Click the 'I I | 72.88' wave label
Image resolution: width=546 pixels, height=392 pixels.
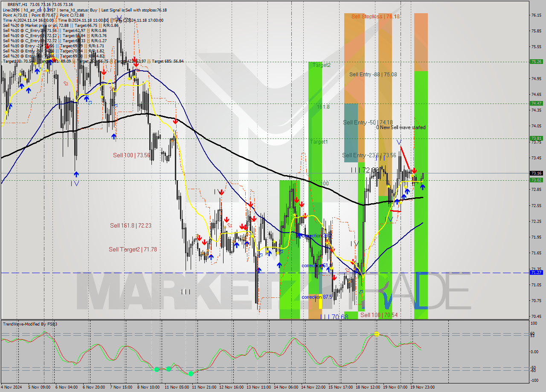click(365, 170)
